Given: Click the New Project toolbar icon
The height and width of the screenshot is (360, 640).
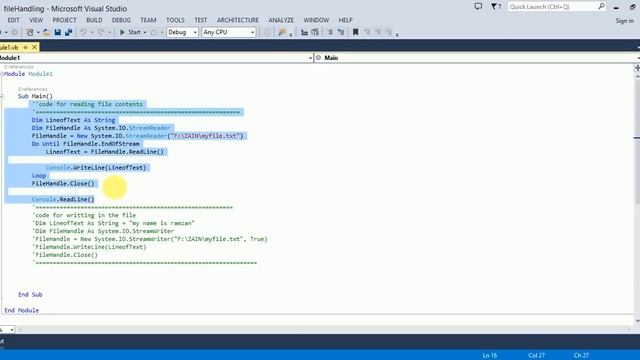Looking at the screenshot, I should [29, 32].
